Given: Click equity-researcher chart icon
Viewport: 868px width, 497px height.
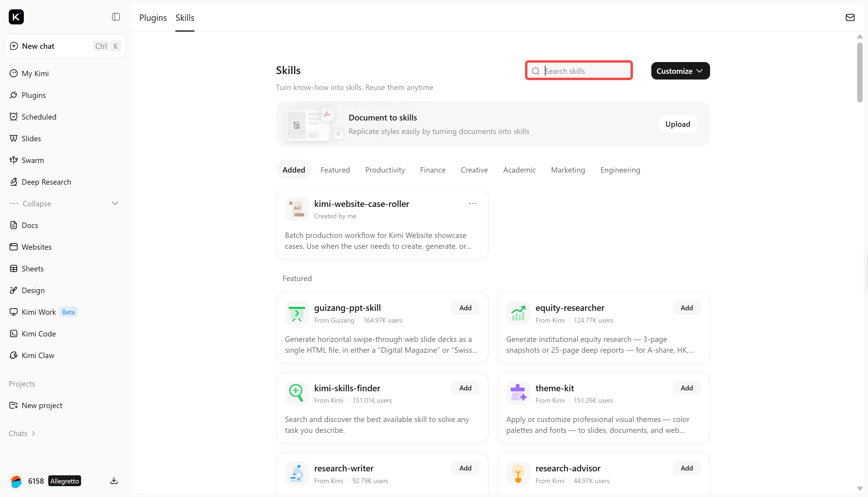Looking at the screenshot, I should click(x=518, y=313).
